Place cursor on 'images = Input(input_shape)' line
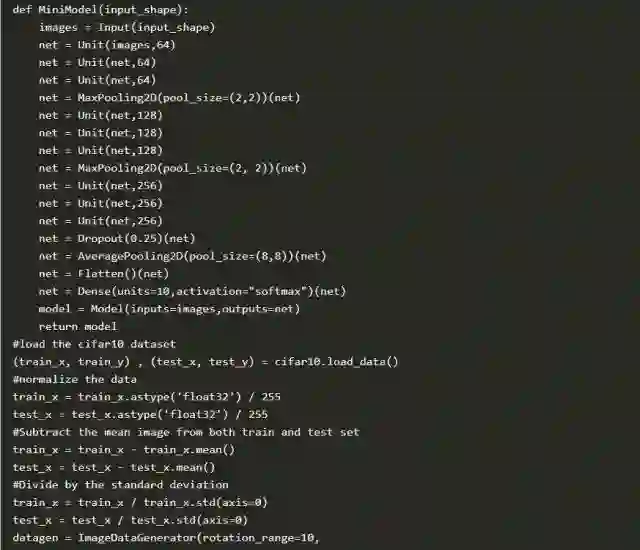The width and height of the screenshot is (640, 550). click(127, 27)
